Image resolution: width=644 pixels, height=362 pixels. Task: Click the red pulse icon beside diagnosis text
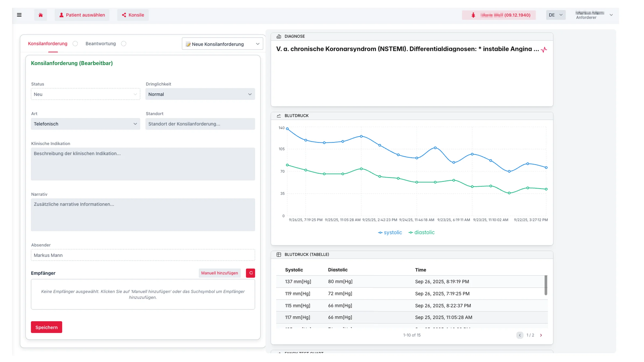[544, 50]
